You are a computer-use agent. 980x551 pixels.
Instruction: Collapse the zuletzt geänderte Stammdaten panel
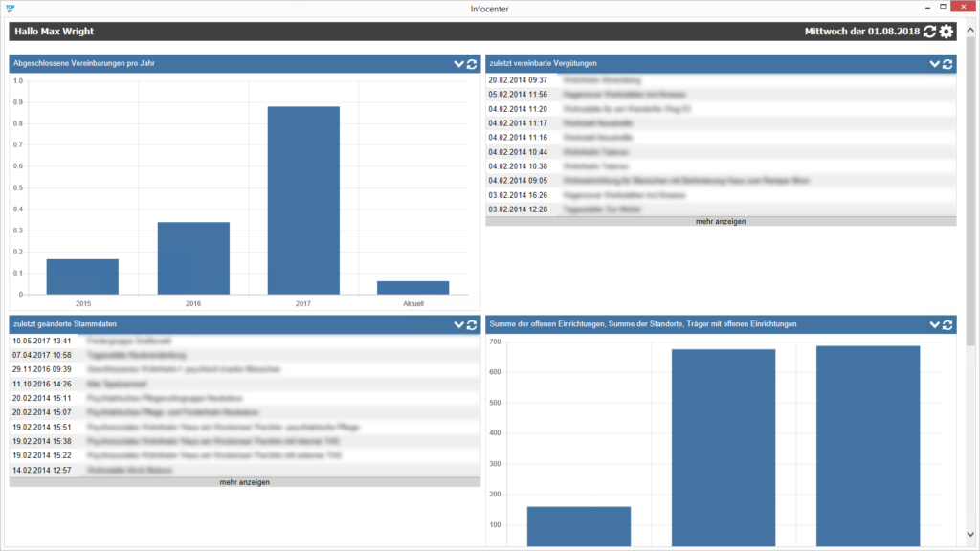click(458, 325)
